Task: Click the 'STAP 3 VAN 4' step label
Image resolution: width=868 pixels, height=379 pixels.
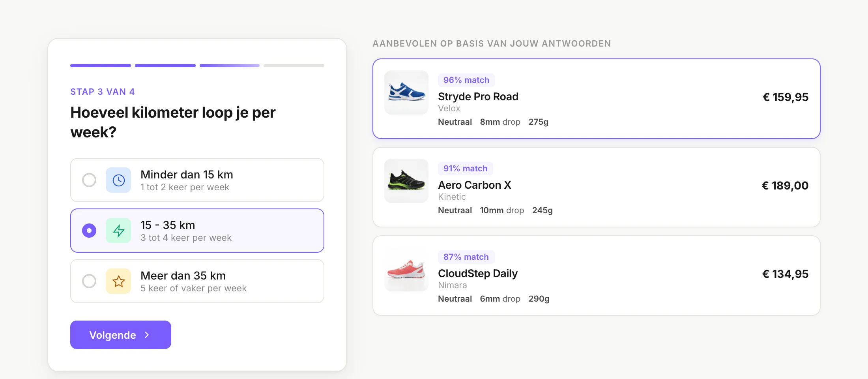Action: (103, 91)
